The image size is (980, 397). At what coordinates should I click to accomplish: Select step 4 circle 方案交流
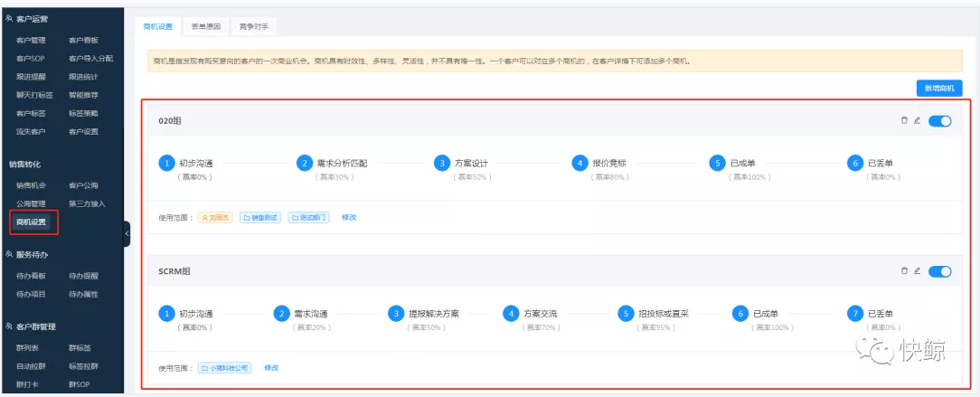click(x=511, y=313)
